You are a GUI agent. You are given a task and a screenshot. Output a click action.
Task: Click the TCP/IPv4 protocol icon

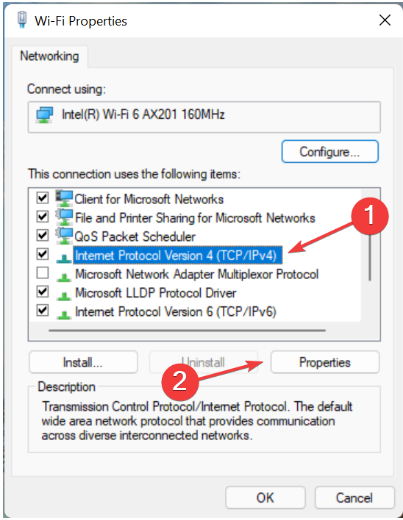[x=64, y=258]
